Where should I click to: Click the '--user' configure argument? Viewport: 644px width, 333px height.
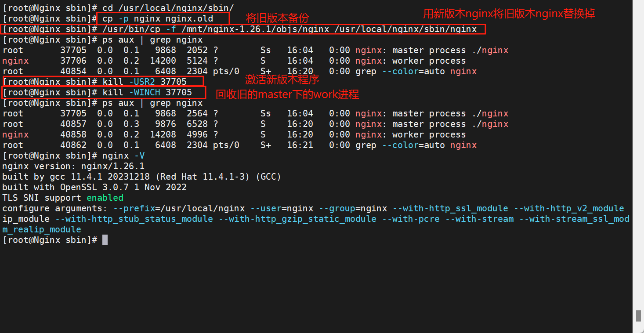click(x=266, y=208)
